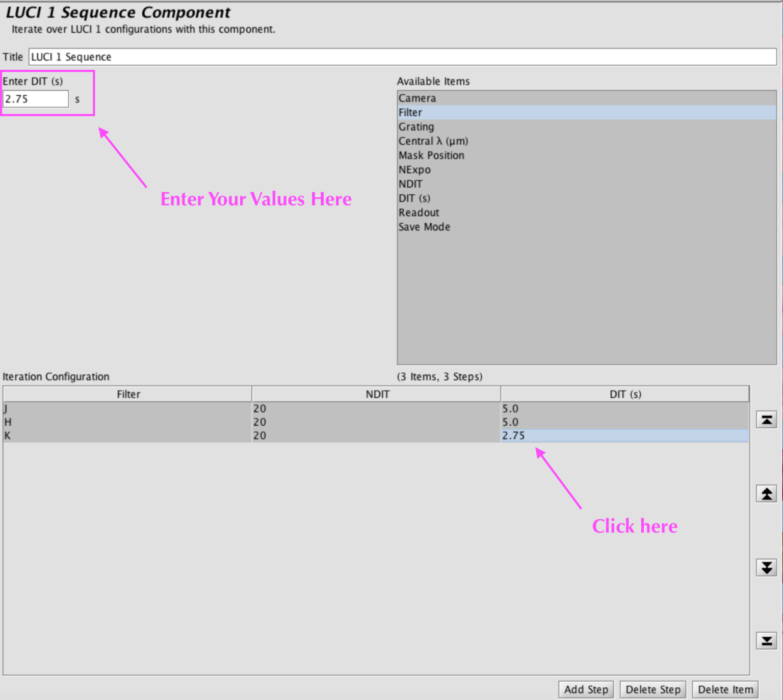Select DIT cell in J row

tap(625, 408)
